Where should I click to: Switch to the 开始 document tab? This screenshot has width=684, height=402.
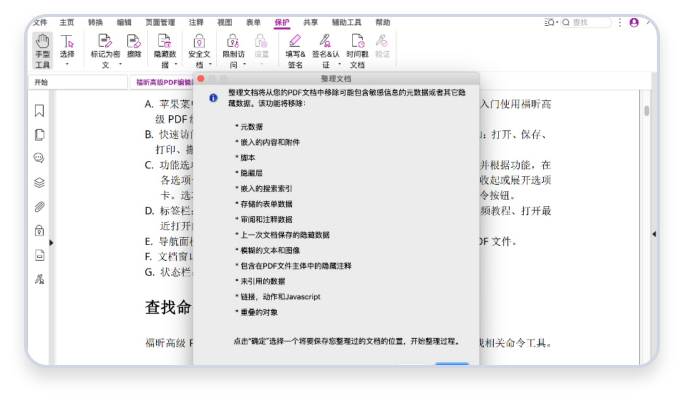[78, 82]
